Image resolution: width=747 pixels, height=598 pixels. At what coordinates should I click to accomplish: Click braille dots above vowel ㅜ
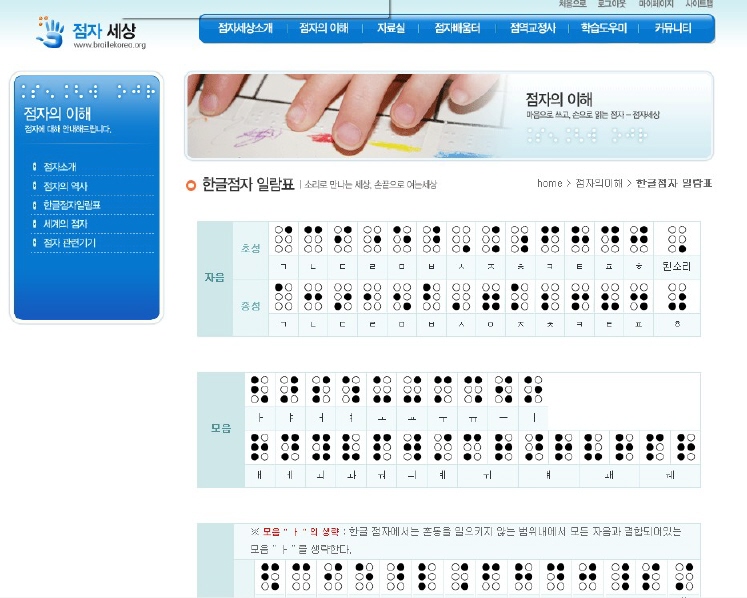(443, 389)
